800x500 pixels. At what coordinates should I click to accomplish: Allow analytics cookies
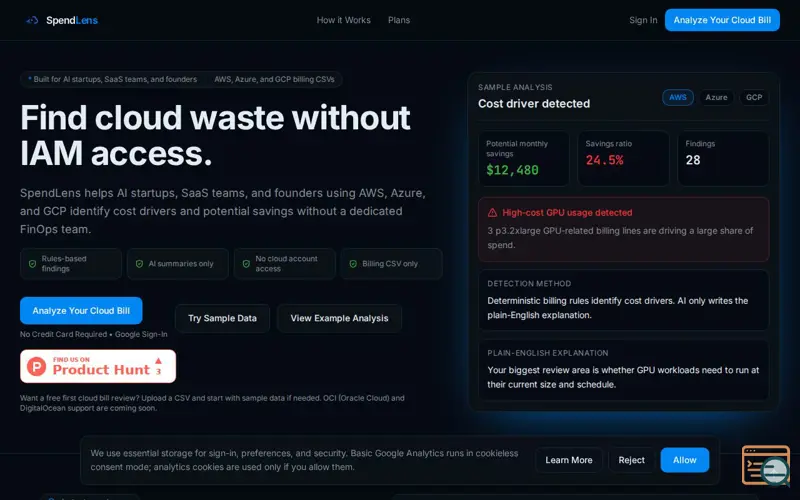coord(684,460)
